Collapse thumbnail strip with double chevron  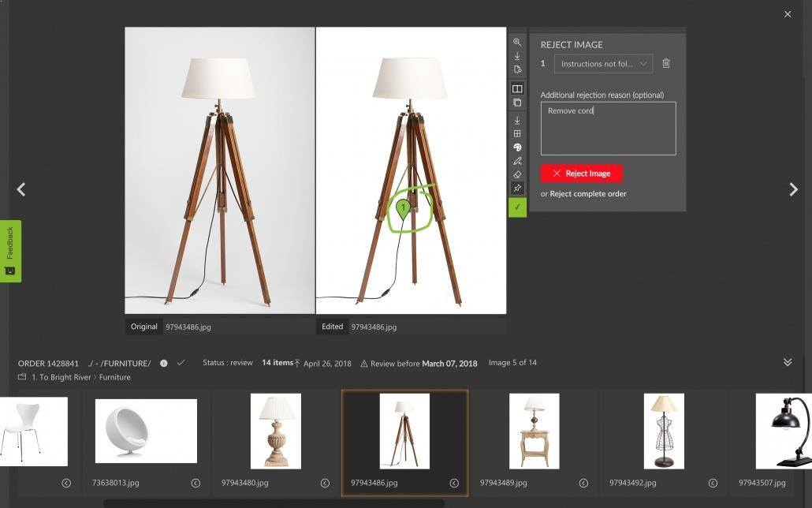click(x=787, y=362)
